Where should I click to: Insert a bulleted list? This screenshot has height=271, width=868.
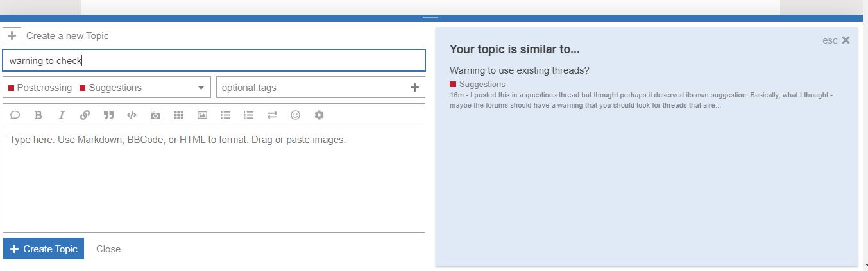[x=225, y=115]
